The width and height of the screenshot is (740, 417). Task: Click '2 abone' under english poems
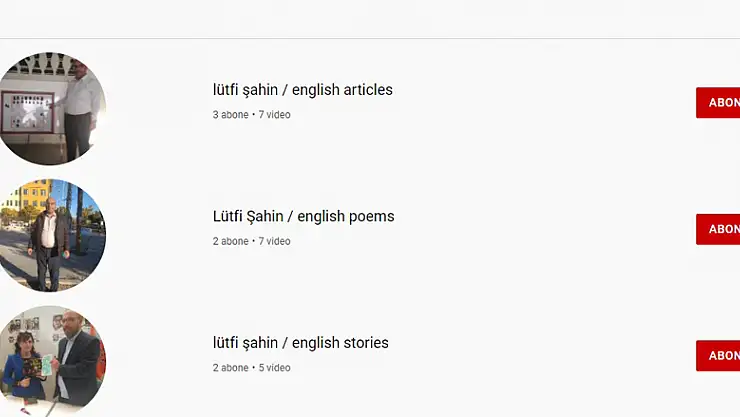pos(230,241)
